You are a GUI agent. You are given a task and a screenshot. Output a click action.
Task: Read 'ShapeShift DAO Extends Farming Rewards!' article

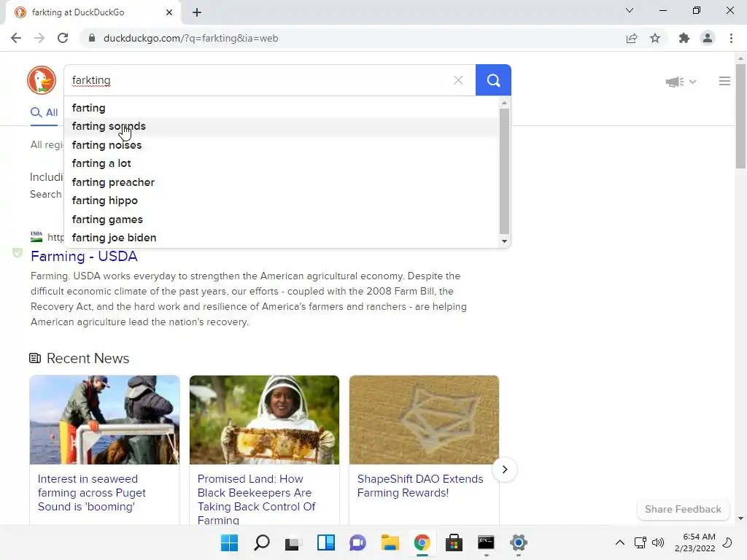click(420, 486)
